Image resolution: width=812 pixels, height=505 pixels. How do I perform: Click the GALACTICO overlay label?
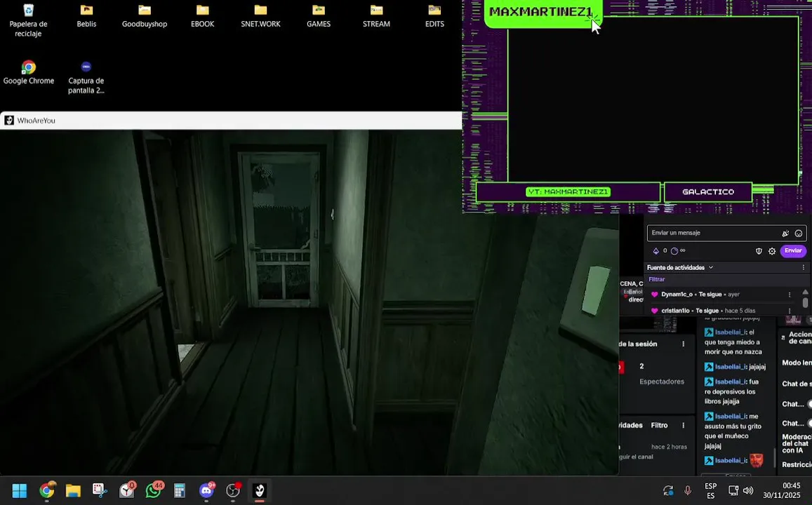click(x=708, y=192)
